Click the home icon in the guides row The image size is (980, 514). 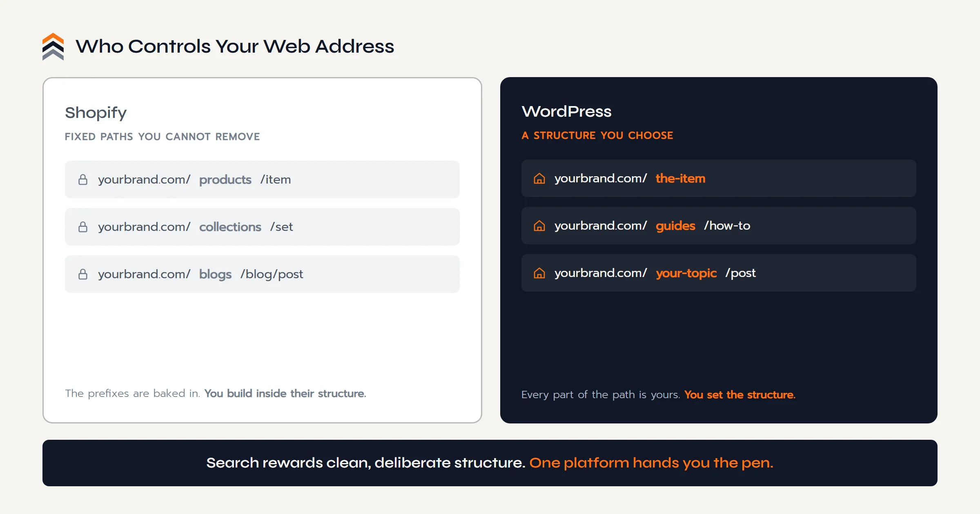coord(539,226)
